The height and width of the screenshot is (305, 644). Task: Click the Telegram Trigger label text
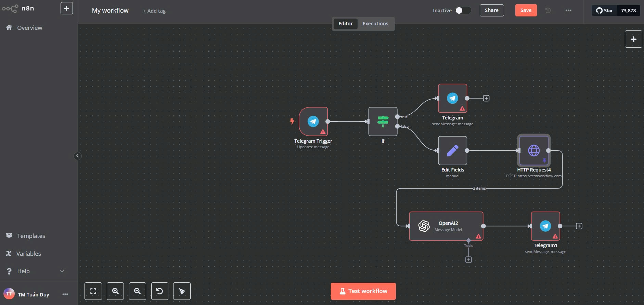[313, 141]
